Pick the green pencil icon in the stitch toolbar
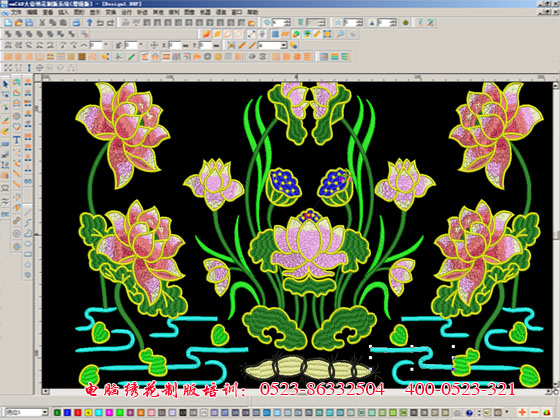This screenshot has width=560, height=420. click(132, 56)
